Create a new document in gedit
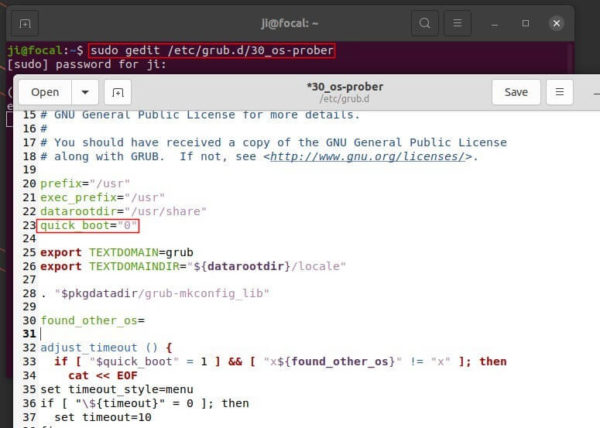 (x=118, y=92)
